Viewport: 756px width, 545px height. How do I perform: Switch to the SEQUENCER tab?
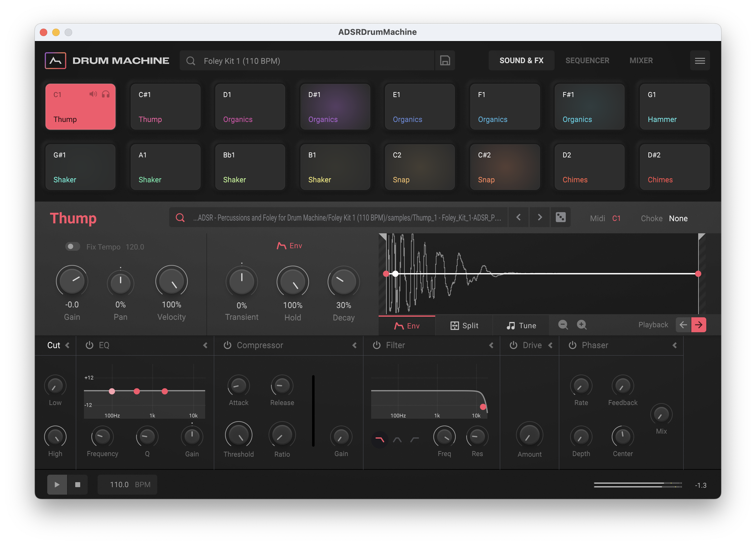587,61
